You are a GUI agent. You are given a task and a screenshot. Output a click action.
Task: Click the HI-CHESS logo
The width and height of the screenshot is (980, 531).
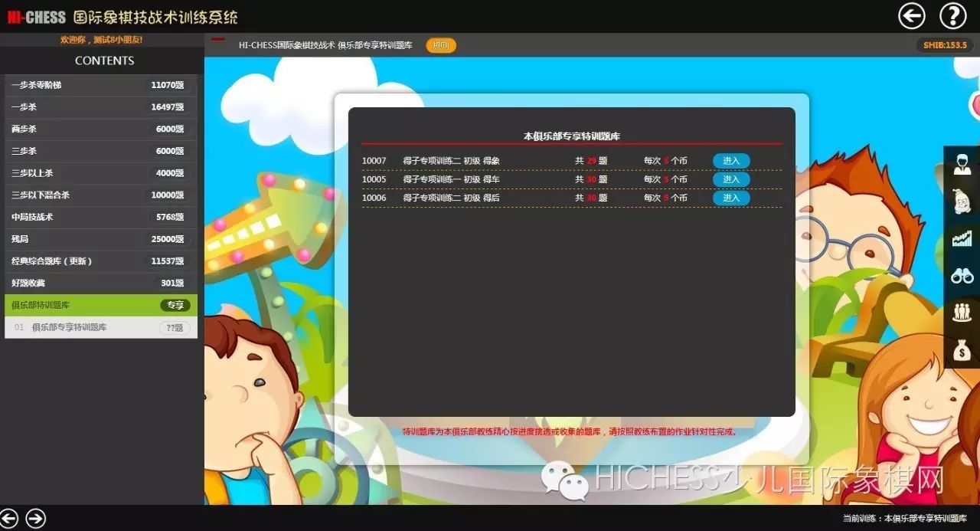(x=37, y=17)
